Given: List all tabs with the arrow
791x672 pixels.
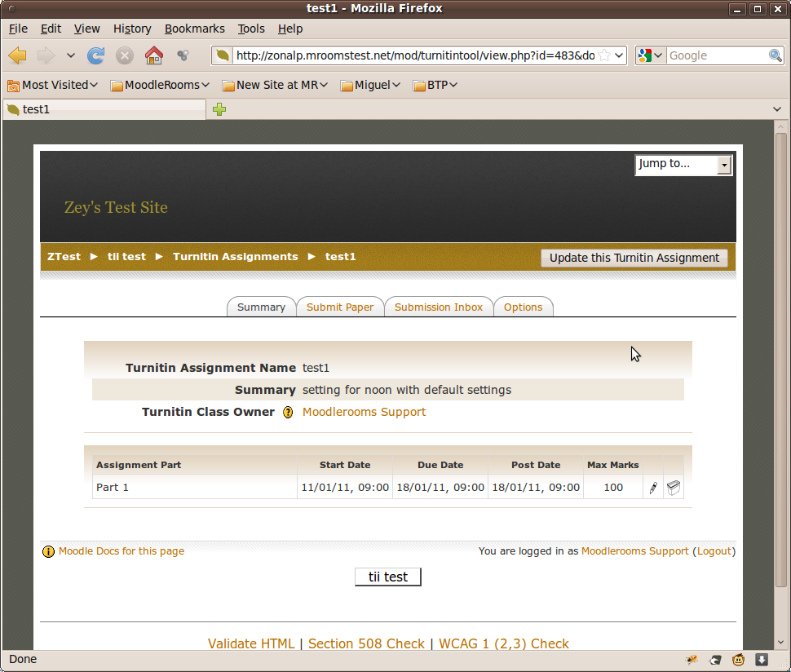Looking at the screenshot, I should 777,109.
